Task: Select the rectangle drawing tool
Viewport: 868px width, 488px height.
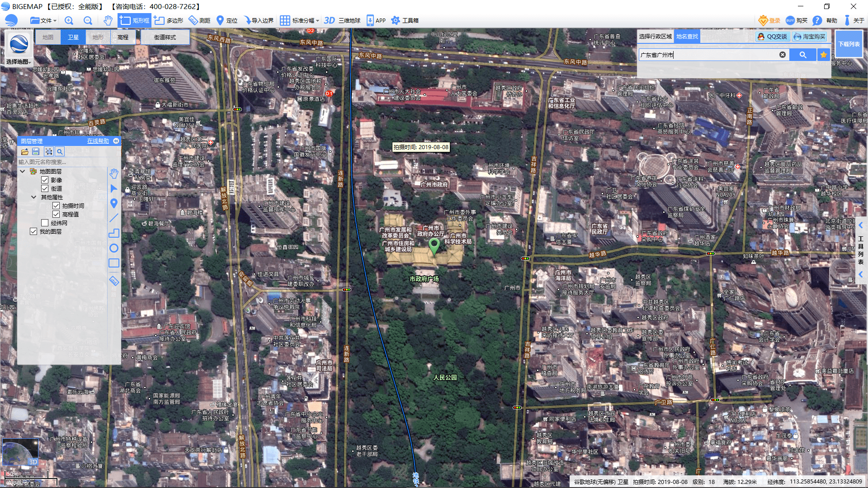Action: coord(114,263)
